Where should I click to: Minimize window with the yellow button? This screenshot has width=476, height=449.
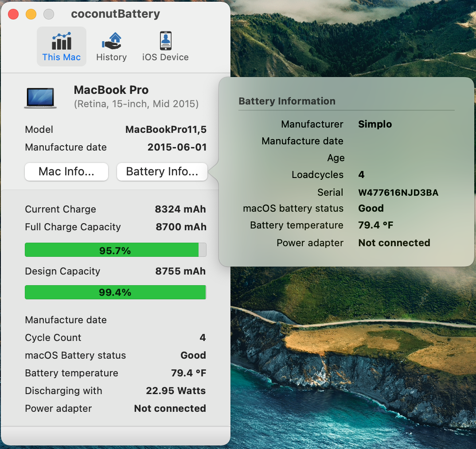click(x=31, y=14)
